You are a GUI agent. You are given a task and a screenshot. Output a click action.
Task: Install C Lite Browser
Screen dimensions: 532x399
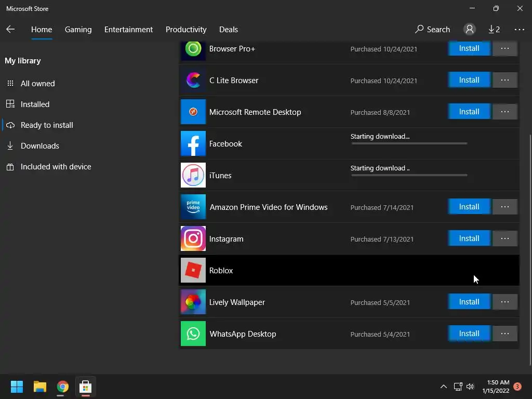[469, 80]
